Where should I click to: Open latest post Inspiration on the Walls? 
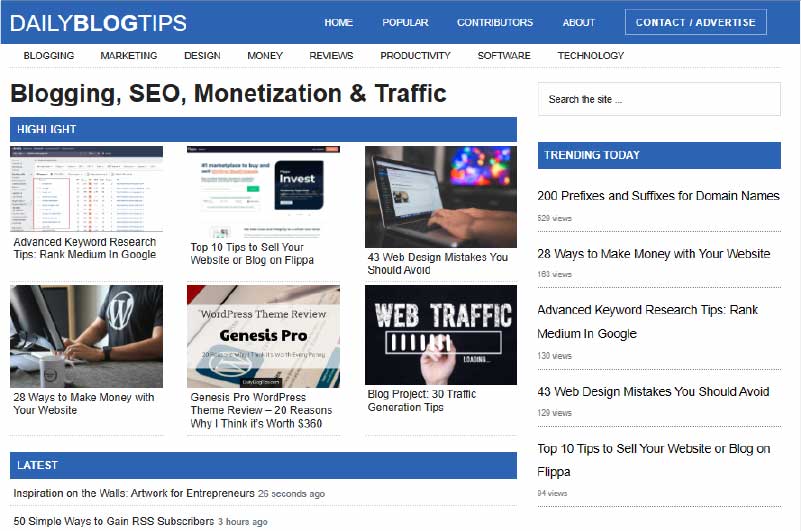[134, 493]
